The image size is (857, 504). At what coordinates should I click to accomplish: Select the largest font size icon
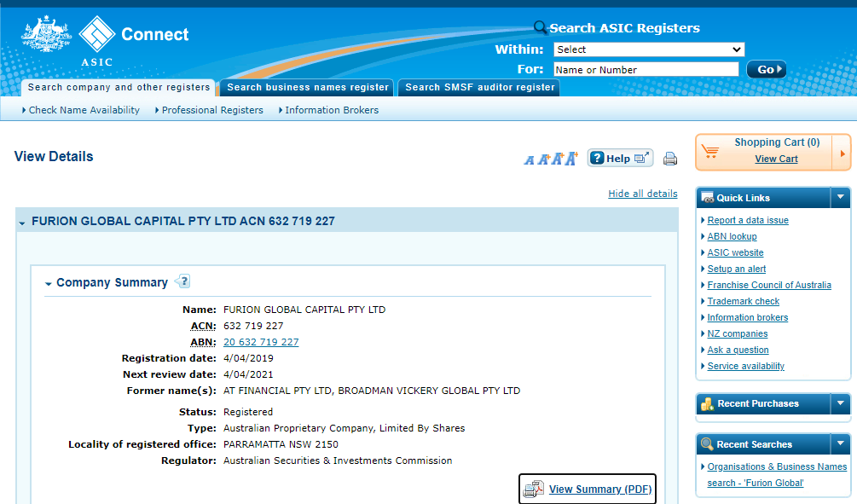[x=571, y=158]
